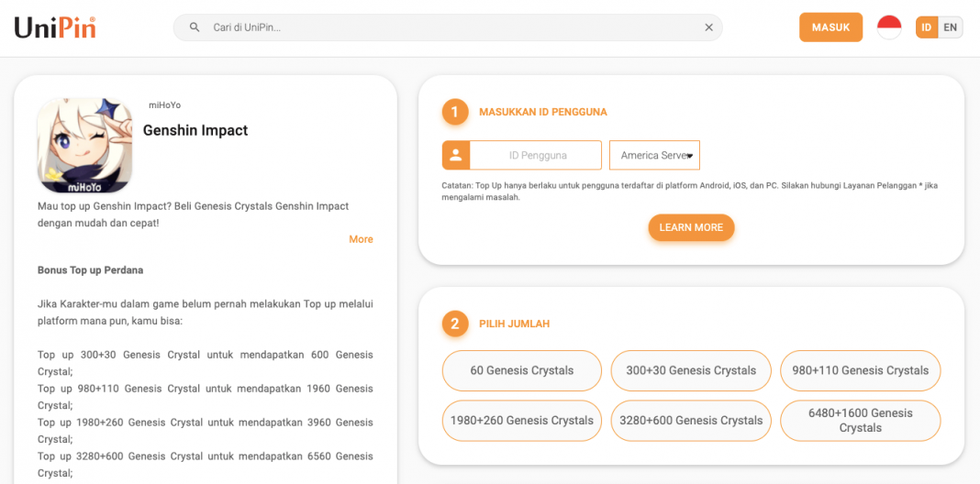Click the search magnifier icon

(195, 27)
